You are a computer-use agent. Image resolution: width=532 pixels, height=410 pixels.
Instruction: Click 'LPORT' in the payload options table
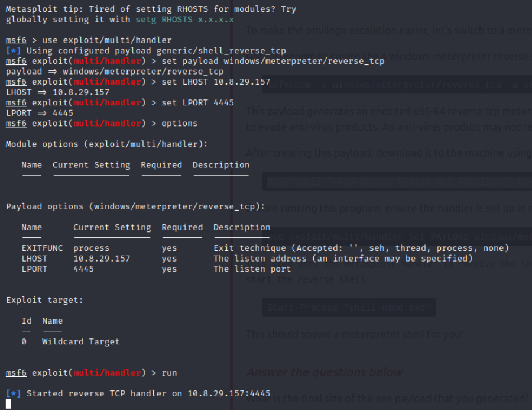[34, 269]
